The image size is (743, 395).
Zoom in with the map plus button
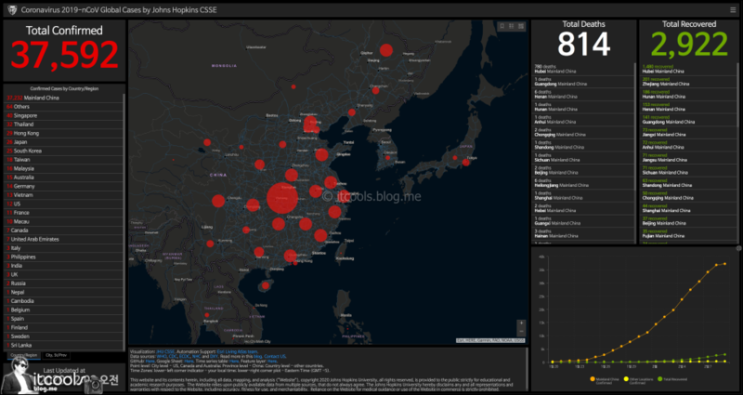(x=521, y=323)
